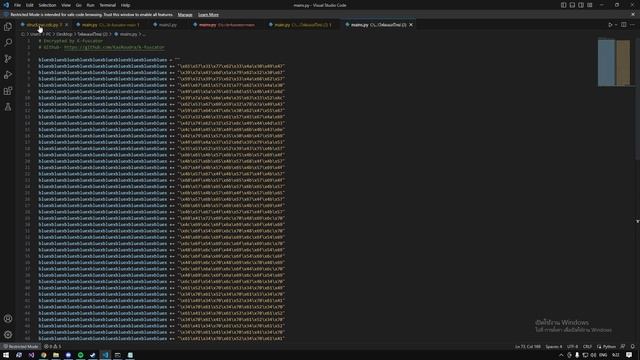Open the Extensions view
The image size is (640, 360).
(8, 91)
